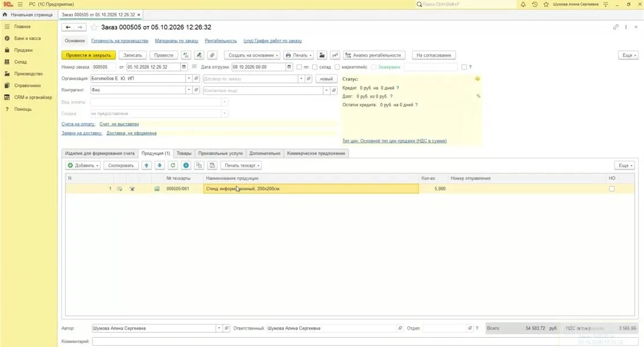Expand the Добавить dropdown in products toolbar
This screenshot has width=644, height=347.
pyautogui.click(x=83, y=165)
